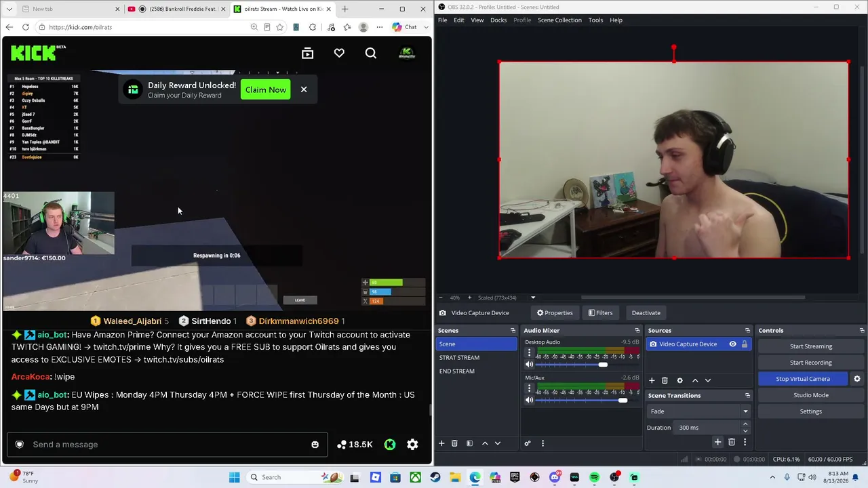Click the green Kick emote button beside 18.5K
868x488 pixels.
pyautogui.click(x=390, y=445)
